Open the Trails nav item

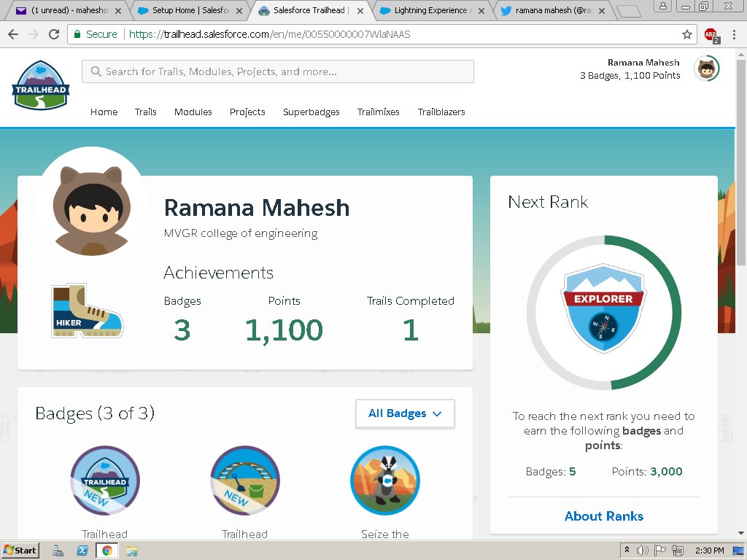[145, 112]
